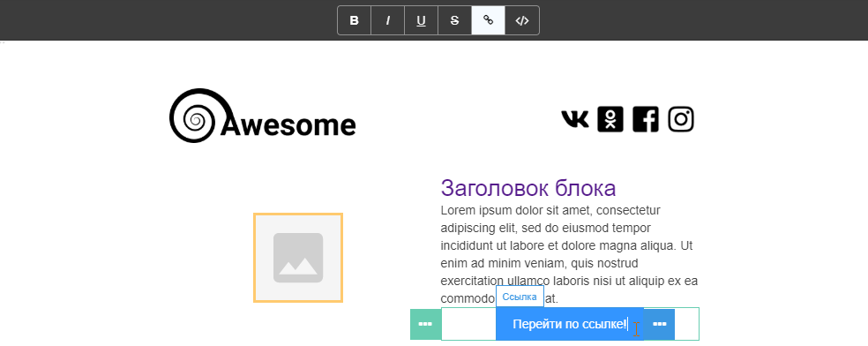Toggle the insert link chain icon

pyautogui.click(x=489, y=20)
